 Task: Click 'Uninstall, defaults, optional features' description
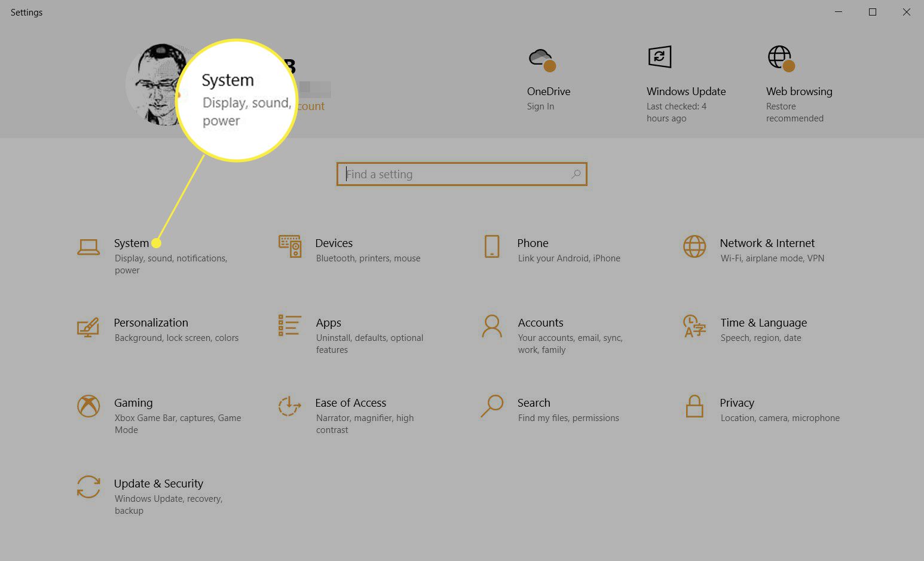(x=369, y=344)
